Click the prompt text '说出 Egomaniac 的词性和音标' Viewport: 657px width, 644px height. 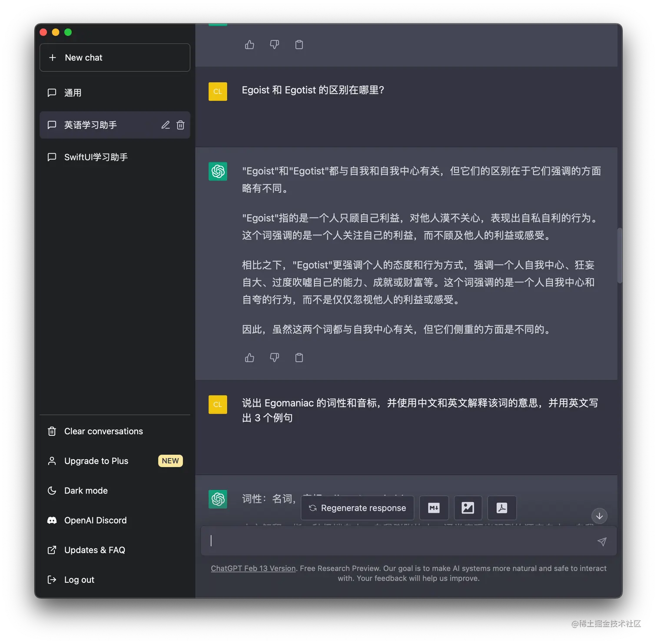click(x=420, y=410)
